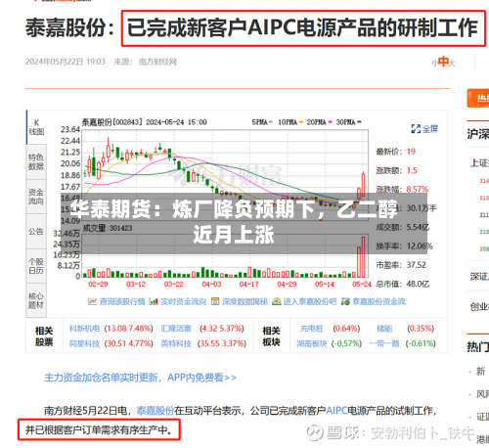Viewport: 489px width, 448px height.
Task: Click the 相关股票 label
Action: click(x=44, y=336)
